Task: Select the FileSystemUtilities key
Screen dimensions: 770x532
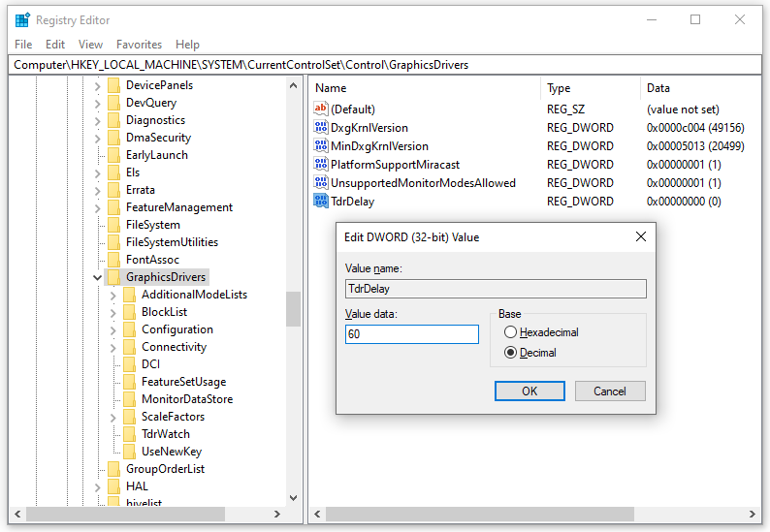Action: (172, 242)
